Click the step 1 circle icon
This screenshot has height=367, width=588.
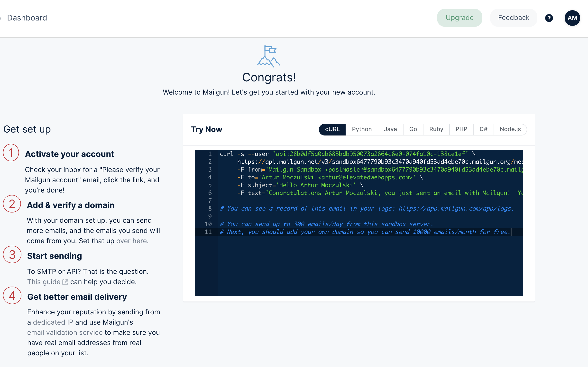tap(11, 153)
